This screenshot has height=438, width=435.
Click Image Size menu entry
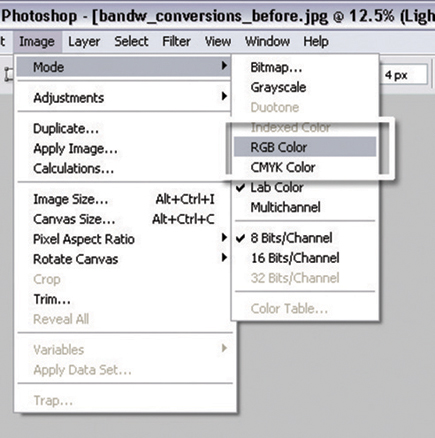[123, 199]
